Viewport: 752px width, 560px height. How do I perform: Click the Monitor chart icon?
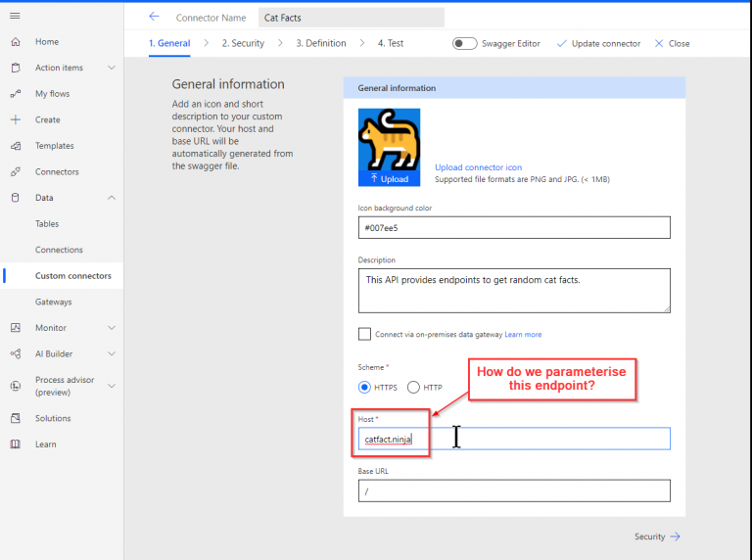pos(16,327)
